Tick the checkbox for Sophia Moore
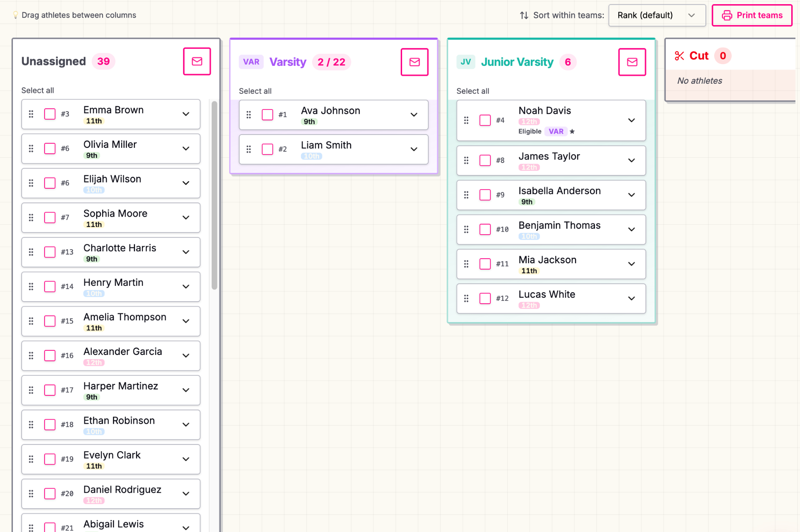The width and height of the screenshot is (800, 532). click(50, 217)
